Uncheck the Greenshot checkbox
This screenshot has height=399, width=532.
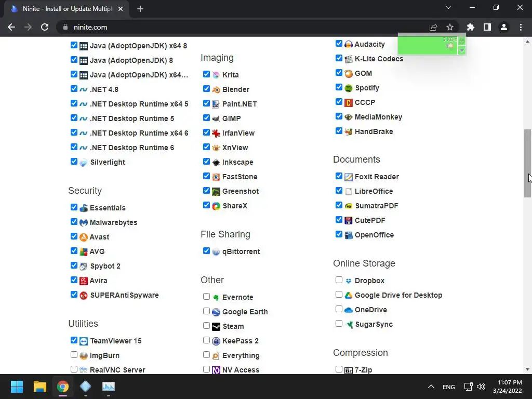point(206,190)
